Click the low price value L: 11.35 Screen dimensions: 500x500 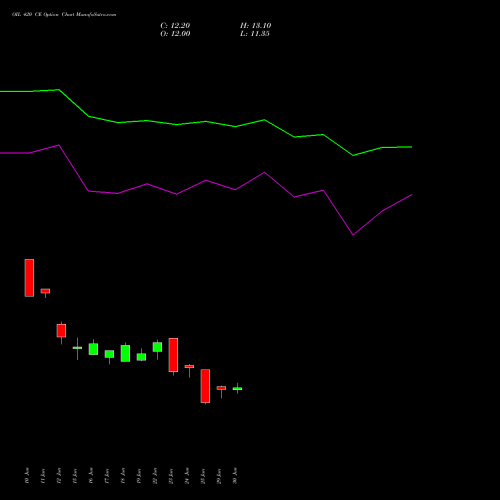255,34
